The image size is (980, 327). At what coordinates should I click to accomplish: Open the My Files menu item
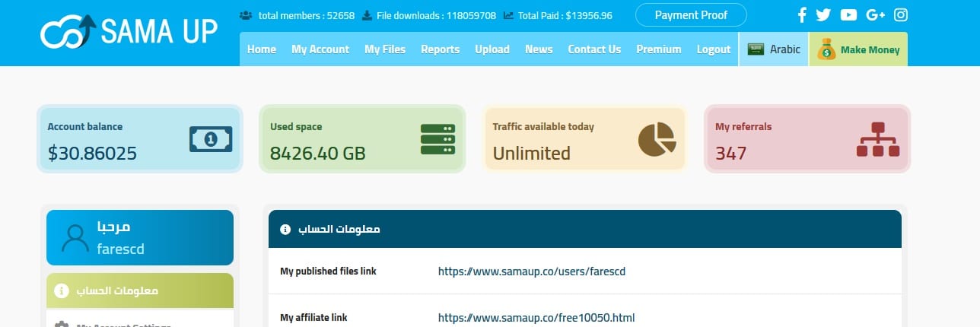point(385,49)
